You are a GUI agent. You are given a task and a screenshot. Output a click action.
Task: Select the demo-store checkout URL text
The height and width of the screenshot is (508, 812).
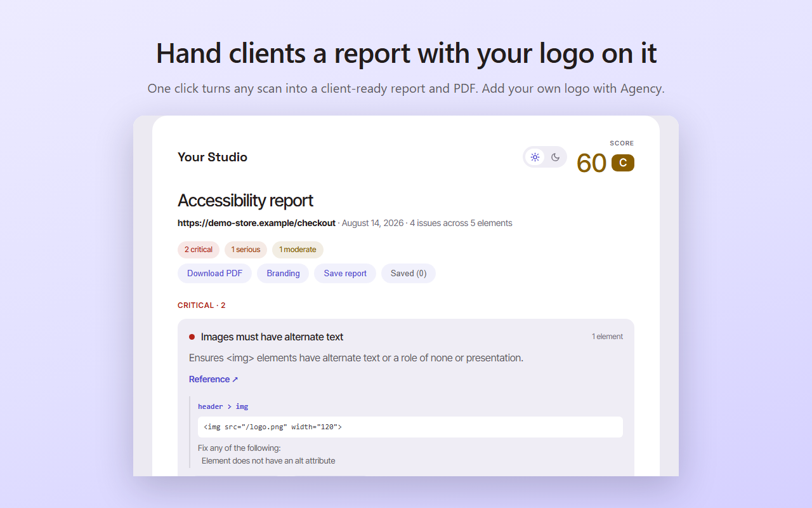click(x=256, y=223)
